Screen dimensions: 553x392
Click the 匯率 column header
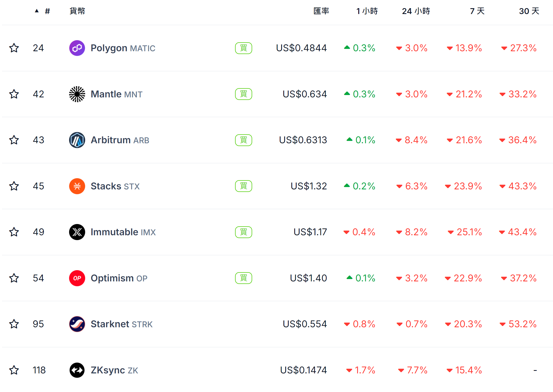321,11
